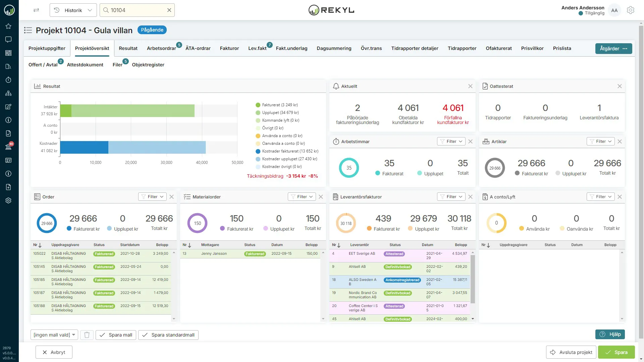Switch to the Lev.fakt tab
The width and height of the screenshot is (644, 362).
click(257, 48)
